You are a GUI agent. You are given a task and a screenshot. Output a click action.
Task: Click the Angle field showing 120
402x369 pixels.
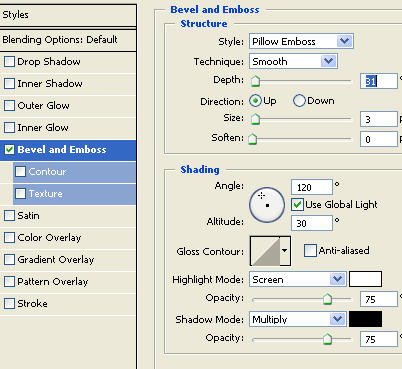pyautogui.click(x=312, y=187)
